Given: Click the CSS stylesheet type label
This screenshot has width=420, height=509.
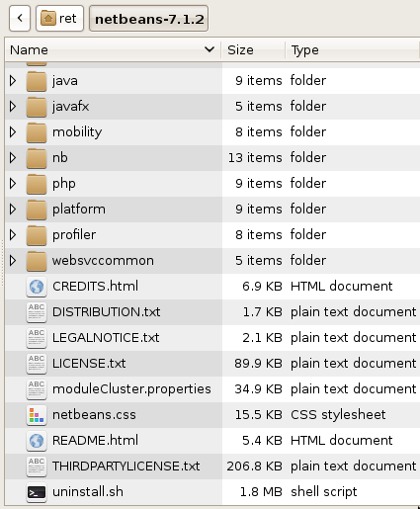Looking at the screenshot, I should click(338, 414).
